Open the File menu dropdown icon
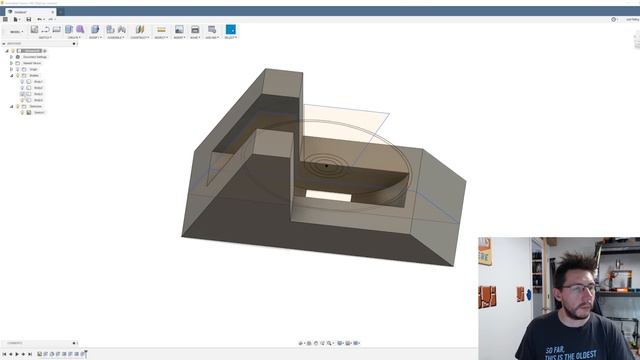Image resolution: width=640 pixels, height=360 pixels. 16,19
